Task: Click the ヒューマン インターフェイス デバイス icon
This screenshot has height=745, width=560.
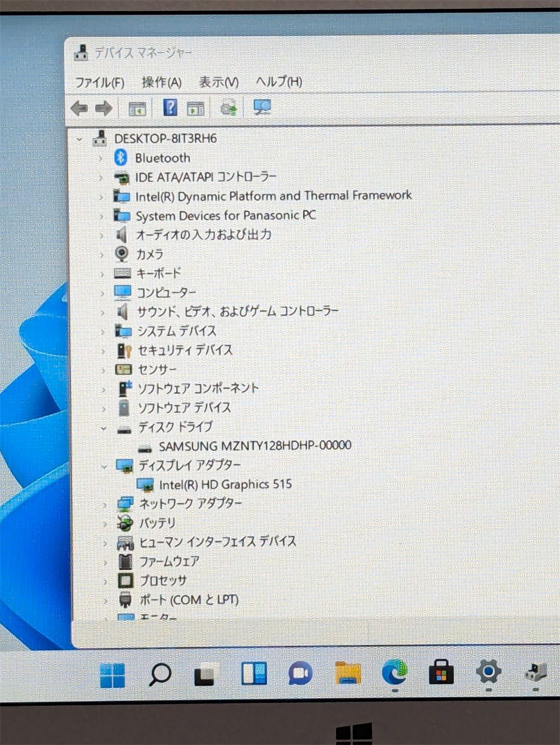Action: click(125, 542)
